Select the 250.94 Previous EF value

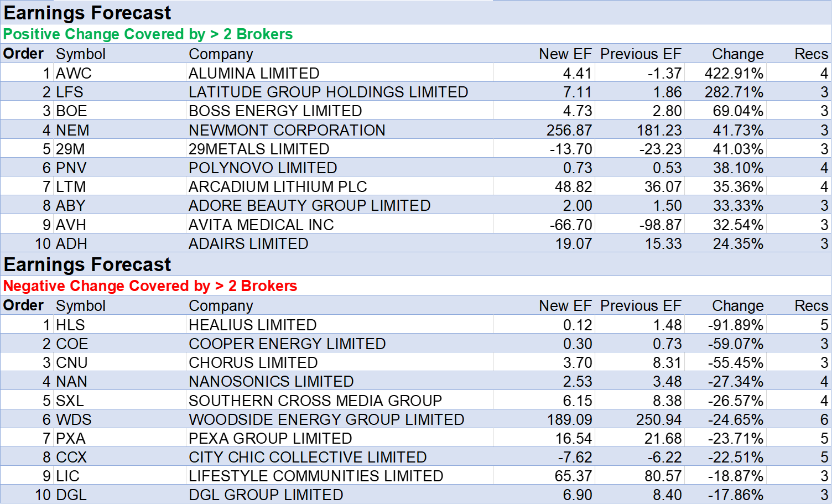click(658, 419)
